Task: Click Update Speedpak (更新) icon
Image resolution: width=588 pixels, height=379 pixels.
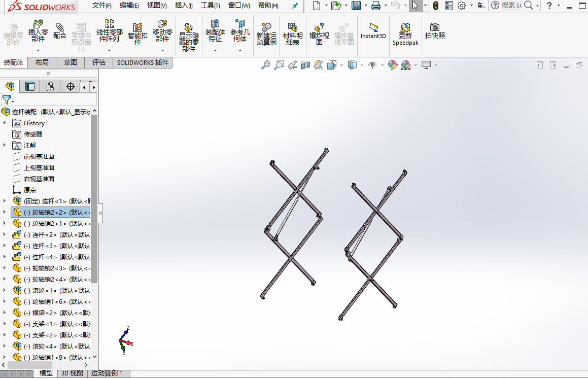Action: coord(405,33)
